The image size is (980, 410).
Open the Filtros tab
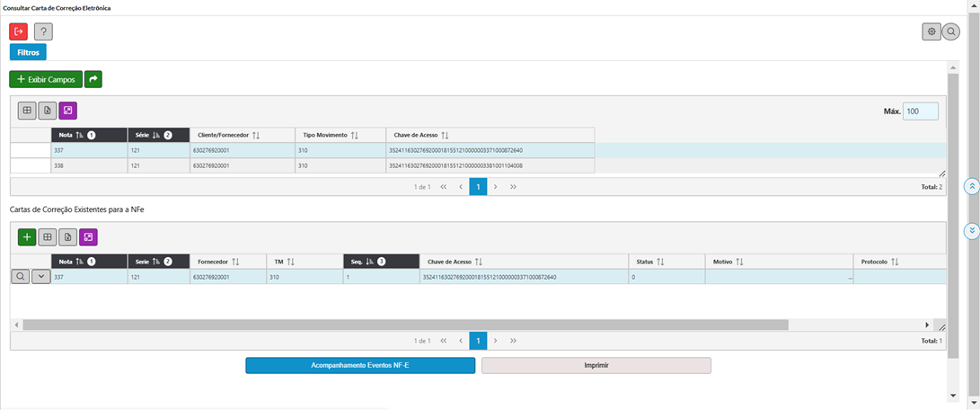tap(28, 52)
